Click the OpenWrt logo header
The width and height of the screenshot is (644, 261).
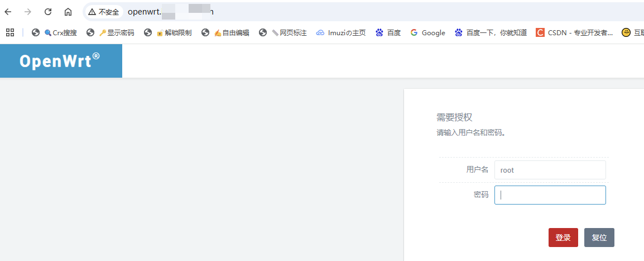coord(61,61)
